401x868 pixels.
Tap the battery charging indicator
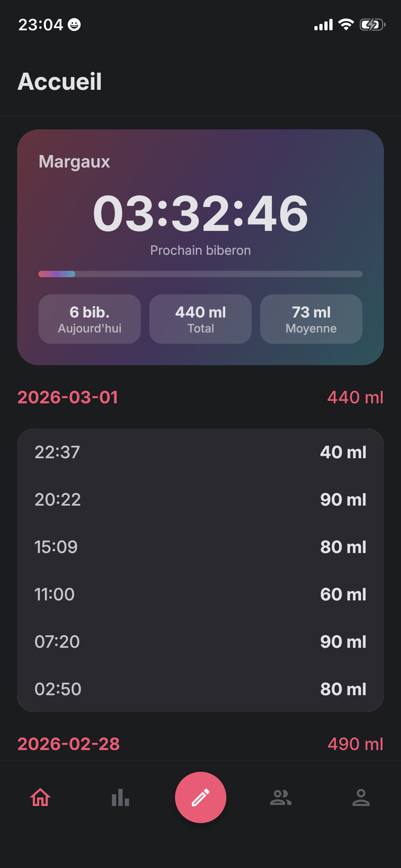click(372, 25)
